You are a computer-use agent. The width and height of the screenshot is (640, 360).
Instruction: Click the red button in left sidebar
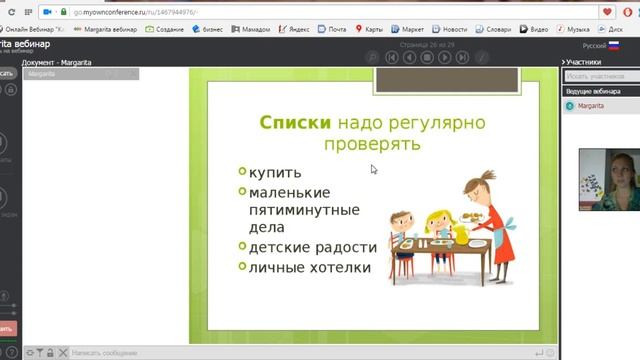pos(8,329)
